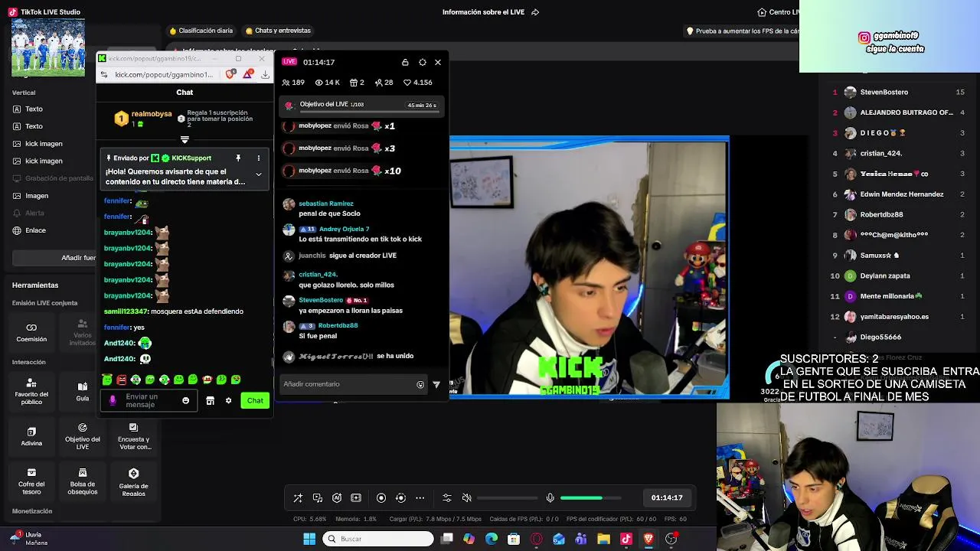Open the replay clip capture button
The height and width of the screenshot is (551, 980).
click(x=400, y=497)
